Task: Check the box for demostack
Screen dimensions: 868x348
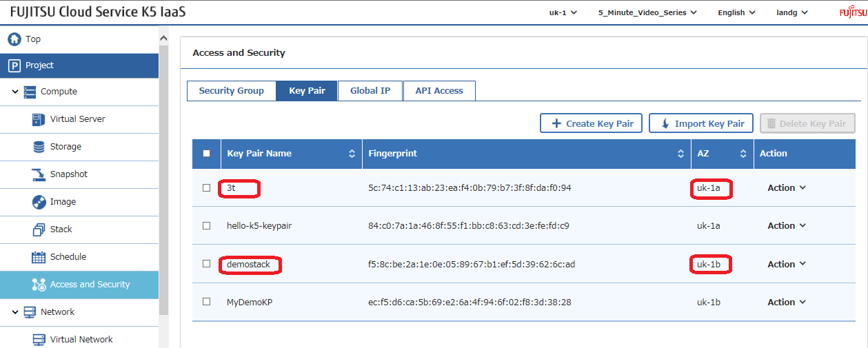Action: [206, 264]
